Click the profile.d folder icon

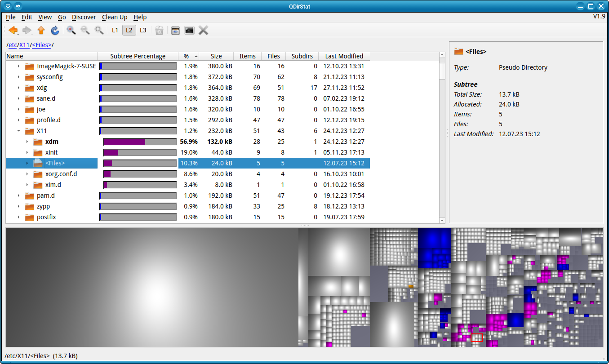pos(29,120)
